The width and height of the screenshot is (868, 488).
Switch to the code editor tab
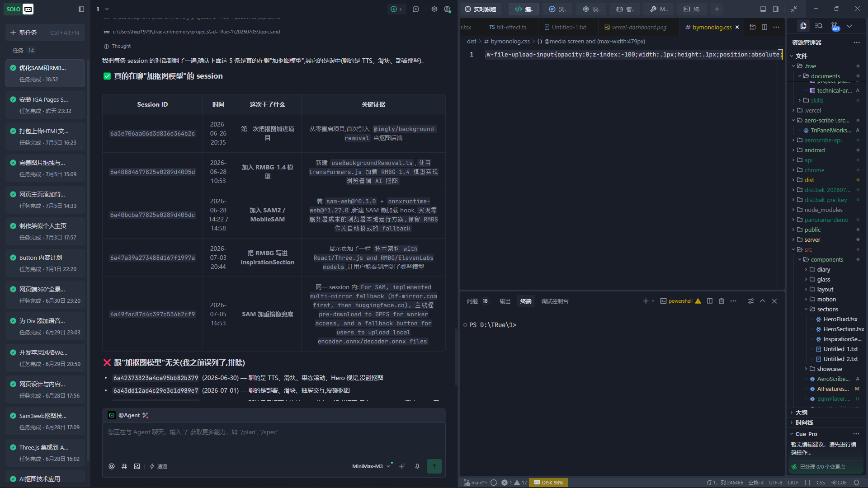(x=524, y=9)
